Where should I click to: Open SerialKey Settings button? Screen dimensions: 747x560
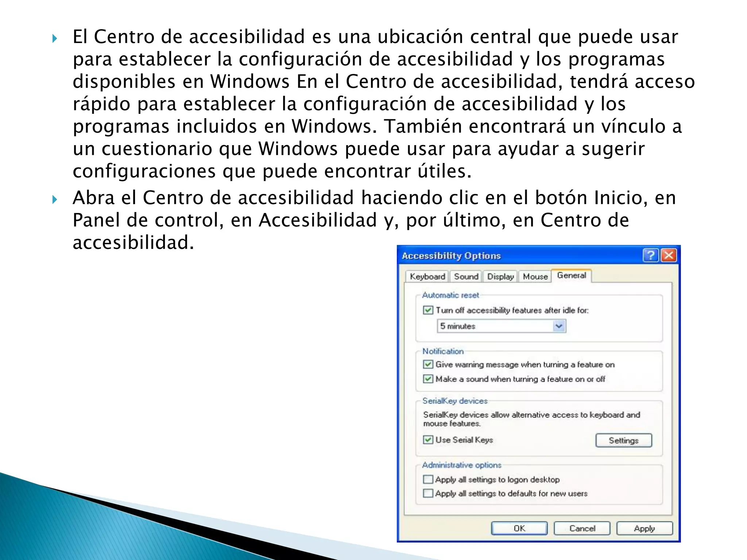[x=623, y=440]
